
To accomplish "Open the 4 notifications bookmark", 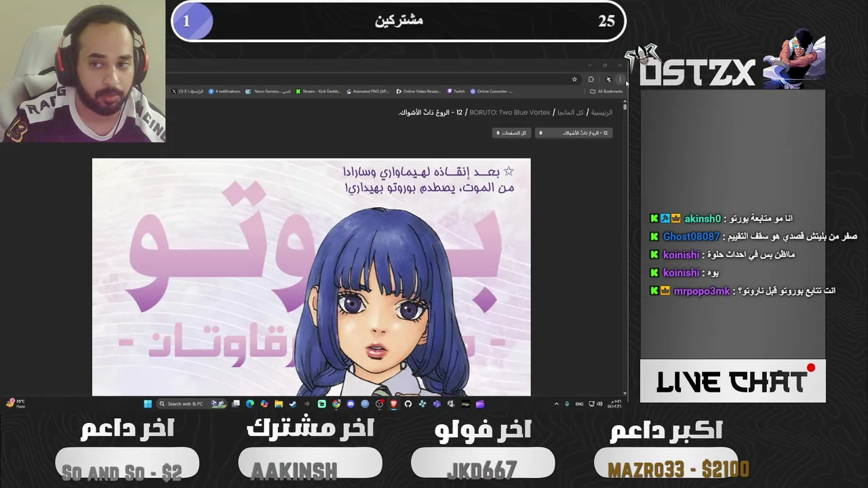I will [224, 91].
